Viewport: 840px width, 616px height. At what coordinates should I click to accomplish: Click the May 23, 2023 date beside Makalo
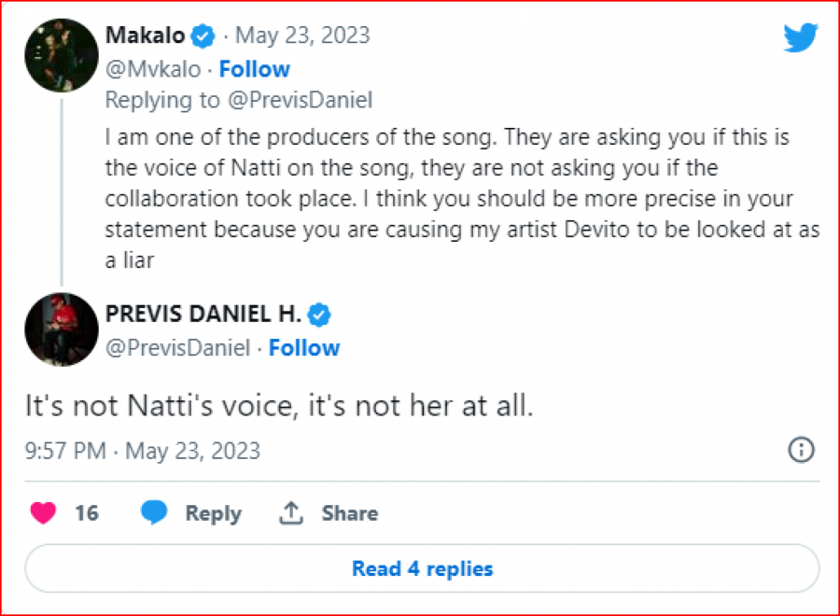[302, 36]
